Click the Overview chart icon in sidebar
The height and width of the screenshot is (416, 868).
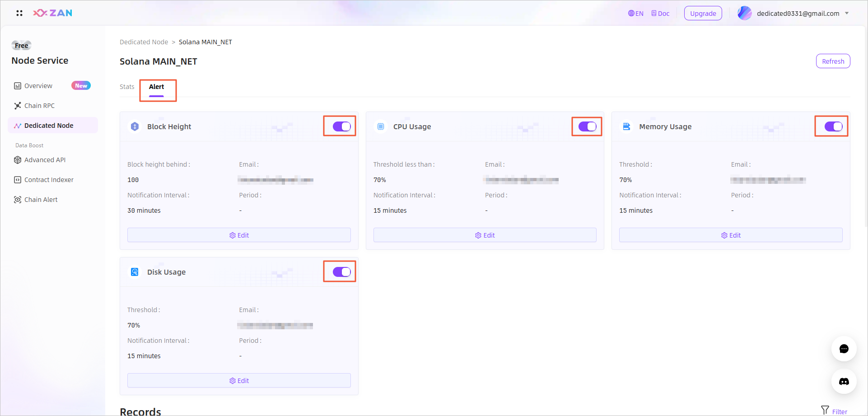tap(18, 86)
